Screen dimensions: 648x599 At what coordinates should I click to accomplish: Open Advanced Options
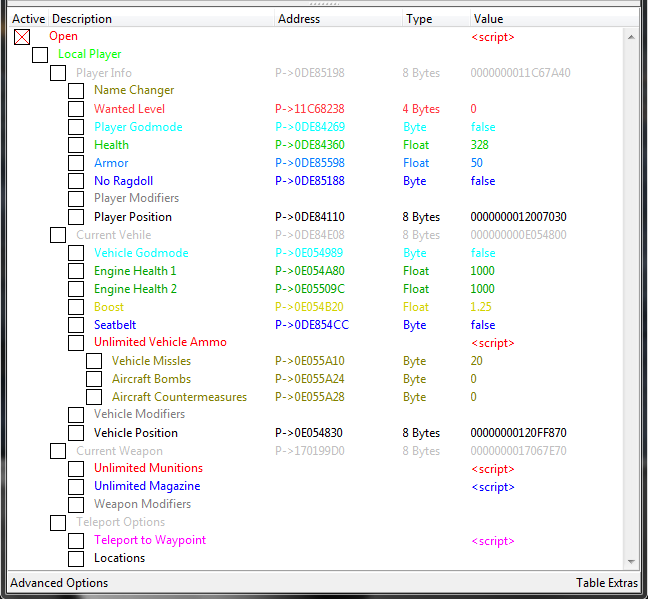tap(59, 583)
